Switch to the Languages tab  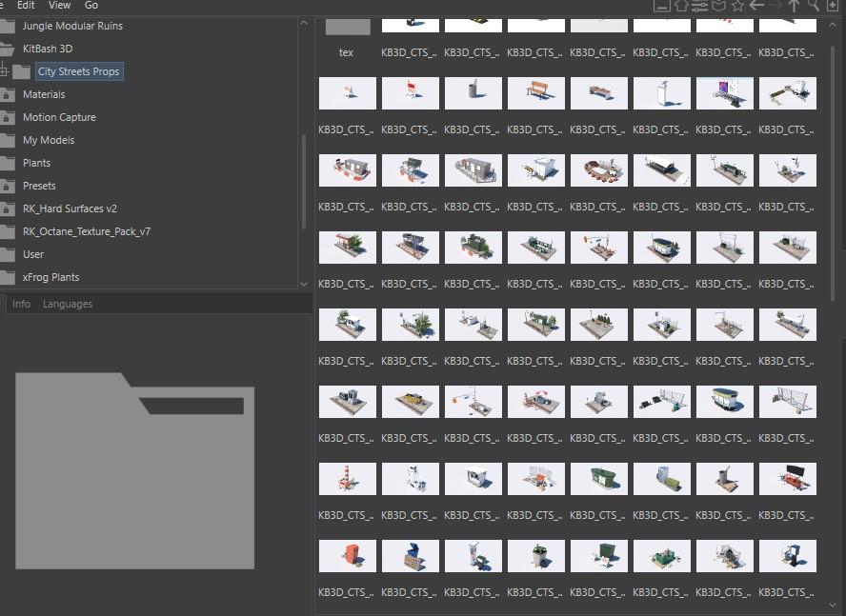(x=68, y=304)
